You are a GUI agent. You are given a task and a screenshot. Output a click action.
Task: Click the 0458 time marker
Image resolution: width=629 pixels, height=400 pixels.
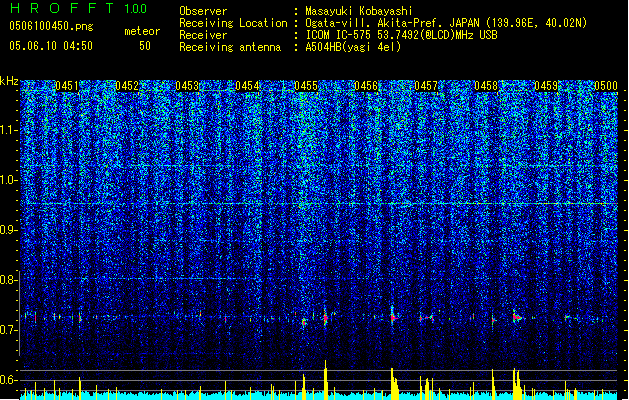486,86
